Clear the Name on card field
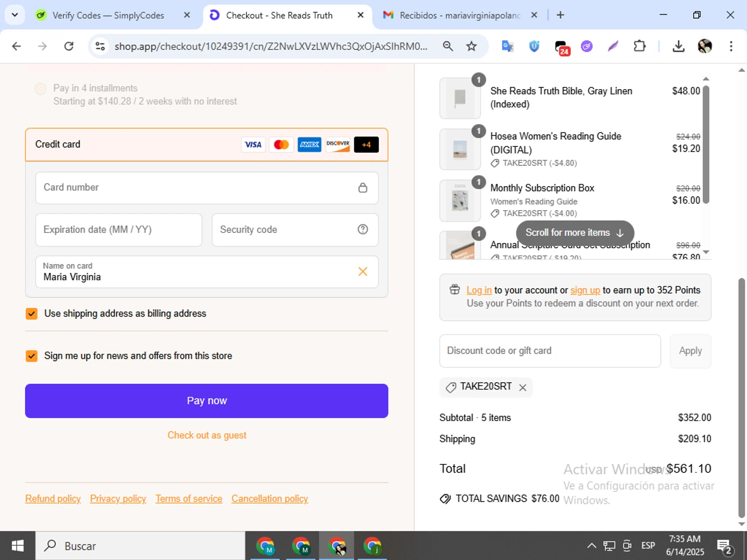The image size is (747, 560). click(x=363, y=271)
